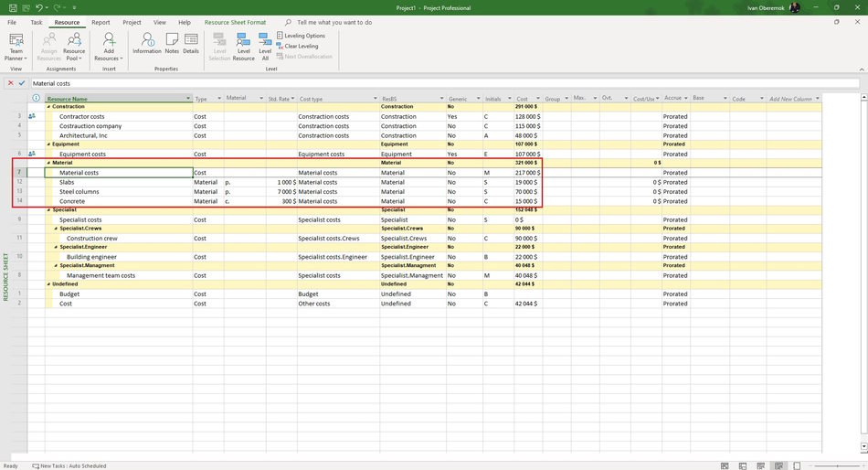Viewport: 868px width, 470px height.
Task: Collapse the Construction group
Action: [48, 106]
